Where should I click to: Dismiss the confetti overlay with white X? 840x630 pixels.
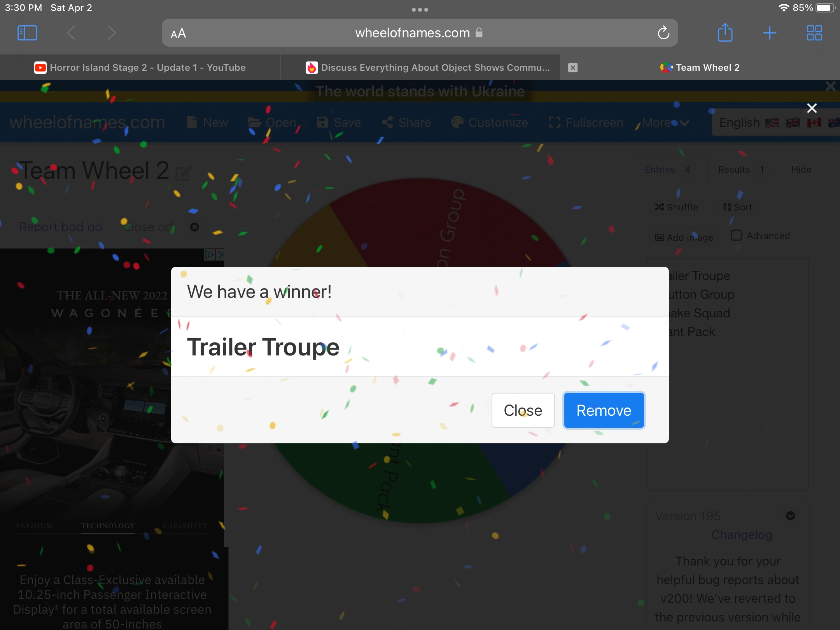coord(812,108)
